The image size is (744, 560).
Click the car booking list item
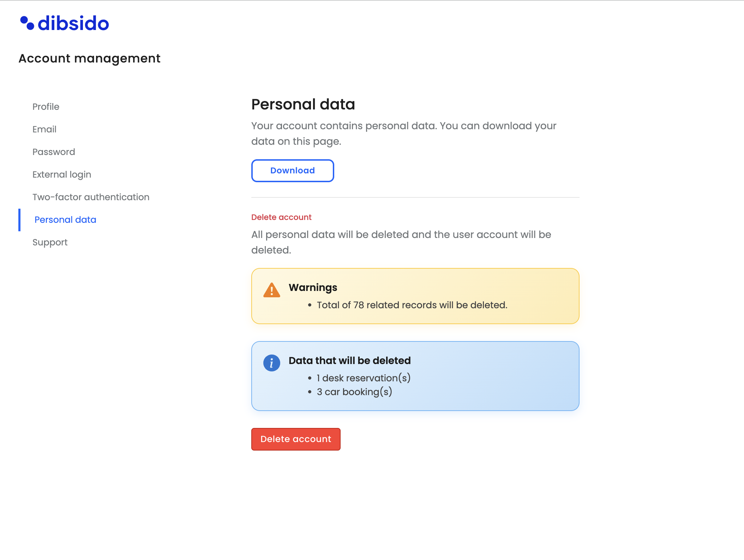[354, 392]
